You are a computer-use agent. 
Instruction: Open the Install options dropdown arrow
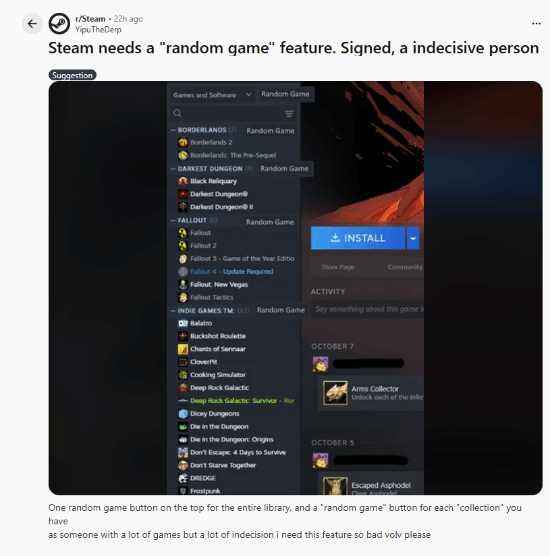coord(413,238)
